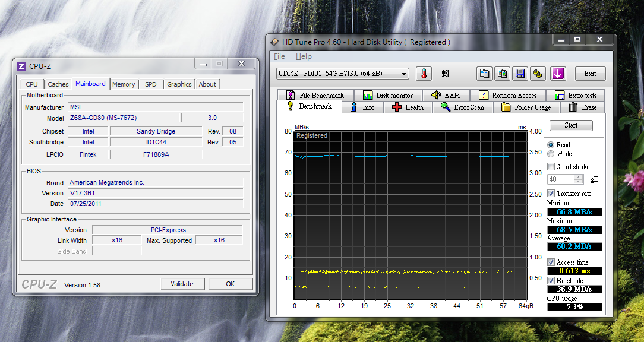
Task: Select the Write radio button
Action: click(x=551, y=154)
